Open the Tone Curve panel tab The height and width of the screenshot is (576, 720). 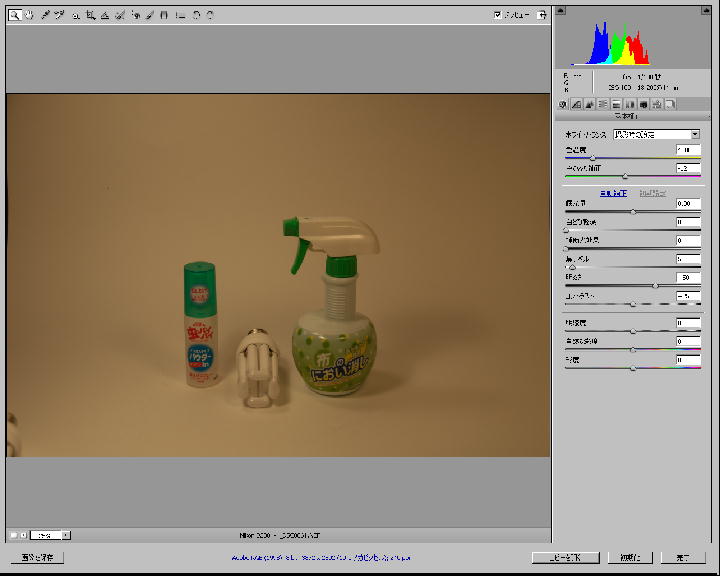tap(577, 104)
